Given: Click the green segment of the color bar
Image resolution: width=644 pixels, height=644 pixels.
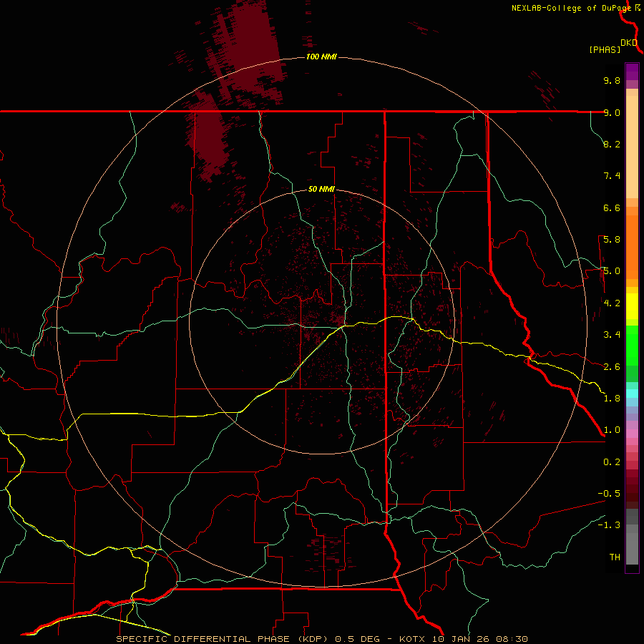Looking at the screenshot, I should click(632, 346).
